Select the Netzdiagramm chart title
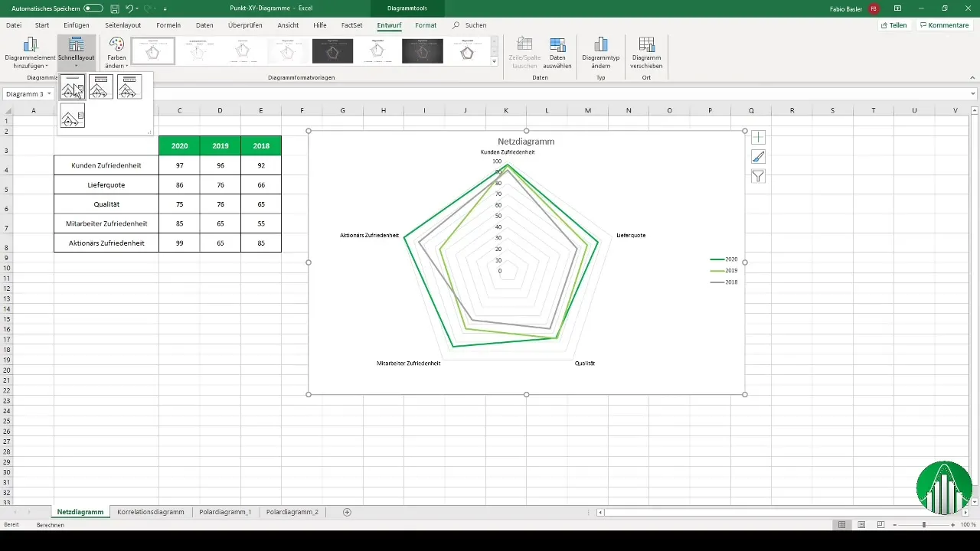Image resolution: width=980 pixels, height=551 pixels. click(x=526, y=142)
